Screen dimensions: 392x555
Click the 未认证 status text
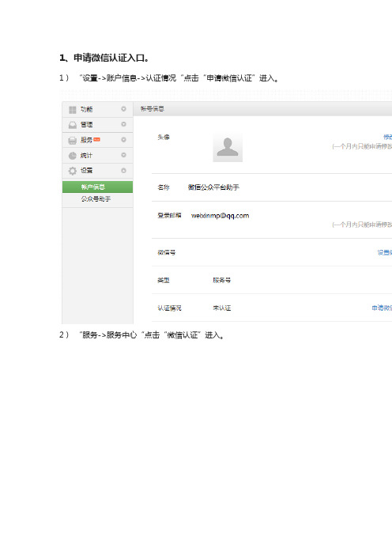(222, 308)
